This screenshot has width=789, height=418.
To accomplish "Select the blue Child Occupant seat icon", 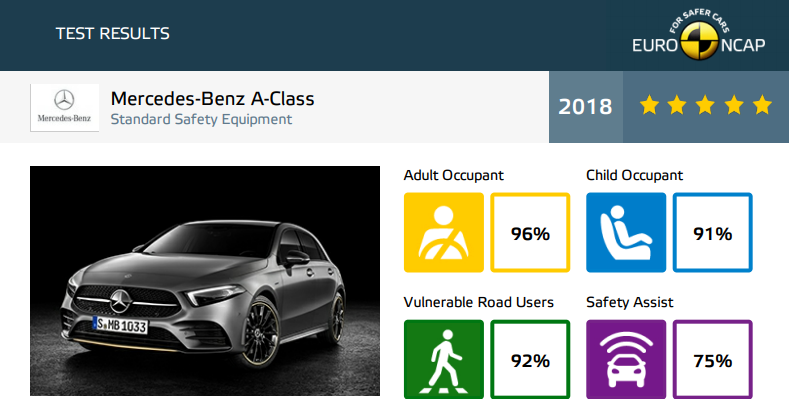I will tap(626, 232).
